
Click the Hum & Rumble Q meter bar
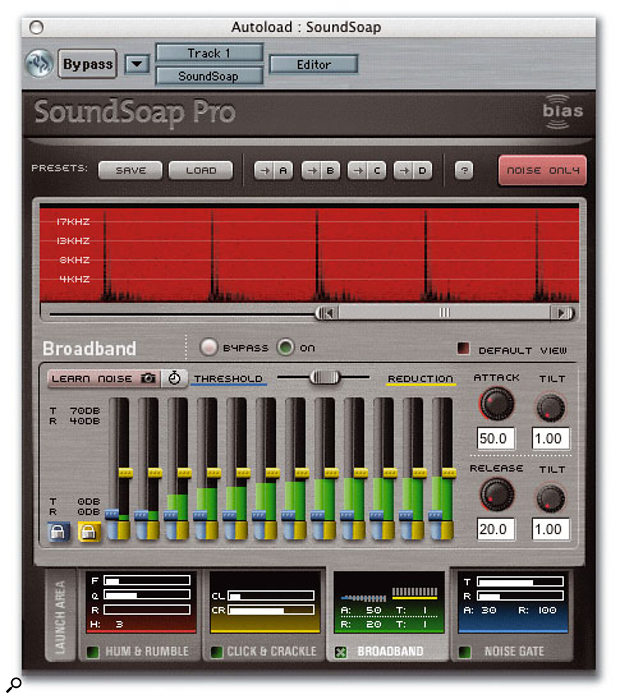147,595
